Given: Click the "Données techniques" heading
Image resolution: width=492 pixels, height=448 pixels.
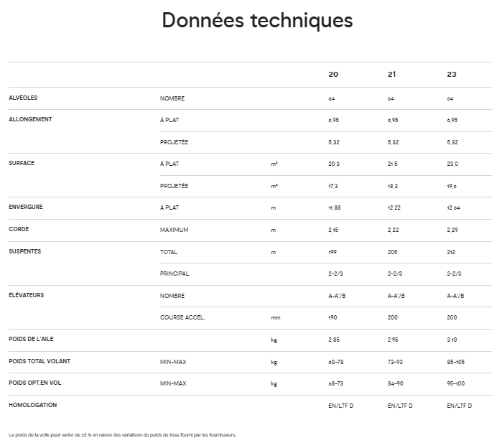Looking at the screenshot, I should (x=257, y=21).
